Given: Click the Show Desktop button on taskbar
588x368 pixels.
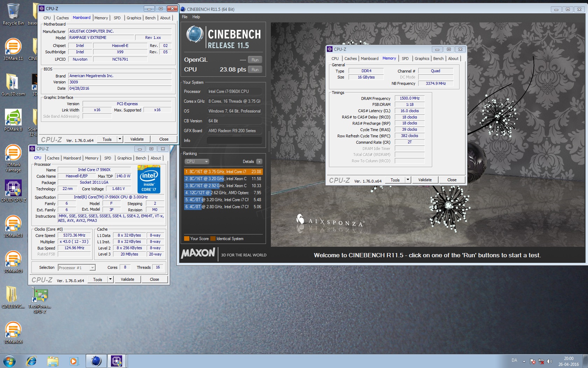Looking at the screenshot, I should coord(585,361).
